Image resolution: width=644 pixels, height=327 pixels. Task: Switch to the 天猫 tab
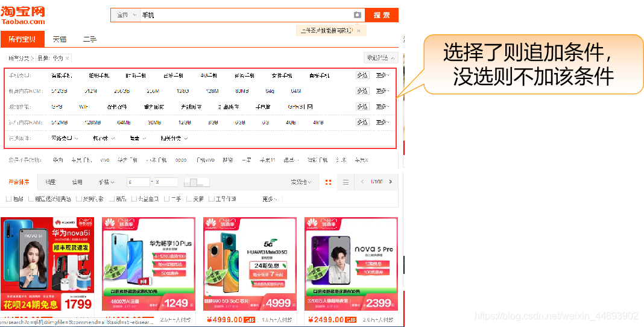pos(60,39)
